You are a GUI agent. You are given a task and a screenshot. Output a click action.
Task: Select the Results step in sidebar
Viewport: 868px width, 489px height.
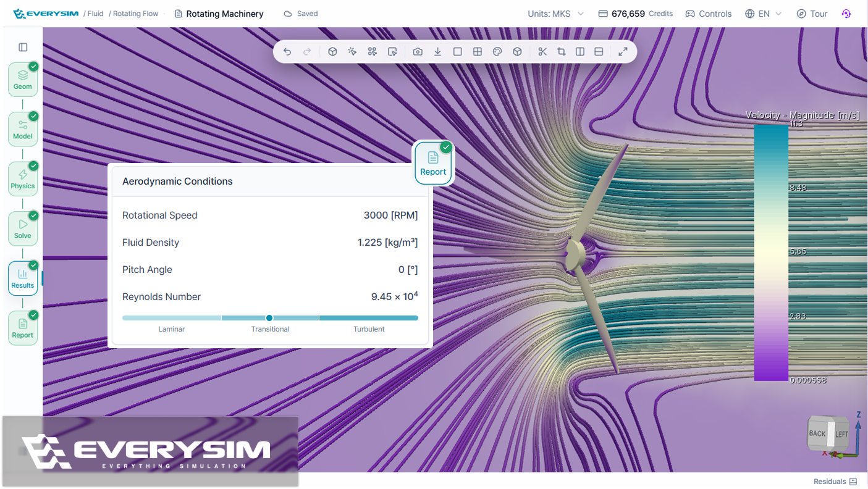tap(23, 278)
